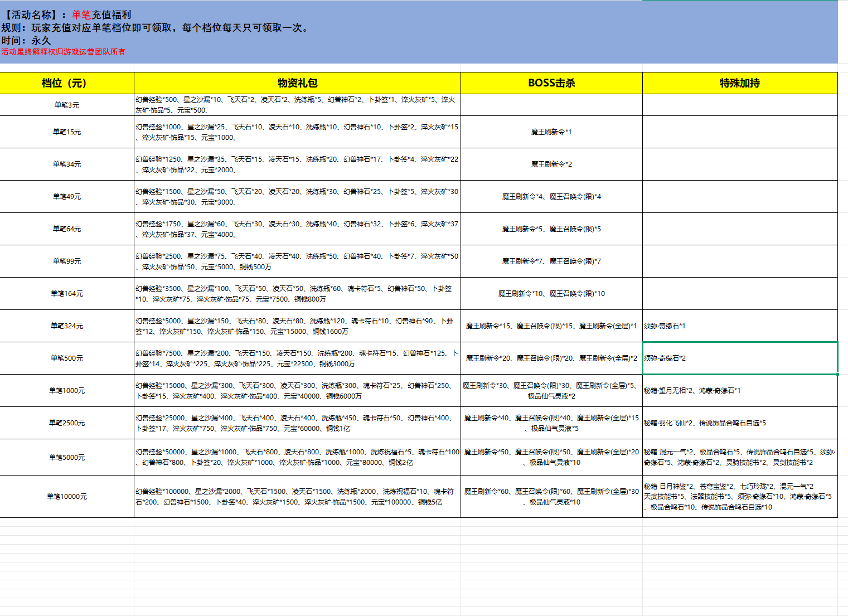This screenshot has width=848, height=616.
Task: Select the 单笔500元 tier cell
Action: point(67,358)
